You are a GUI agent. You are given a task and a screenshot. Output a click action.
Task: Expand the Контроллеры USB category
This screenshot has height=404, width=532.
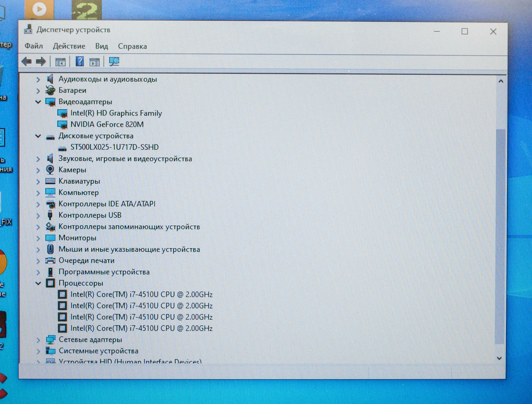pyautogui.click(x=38, y=215)
